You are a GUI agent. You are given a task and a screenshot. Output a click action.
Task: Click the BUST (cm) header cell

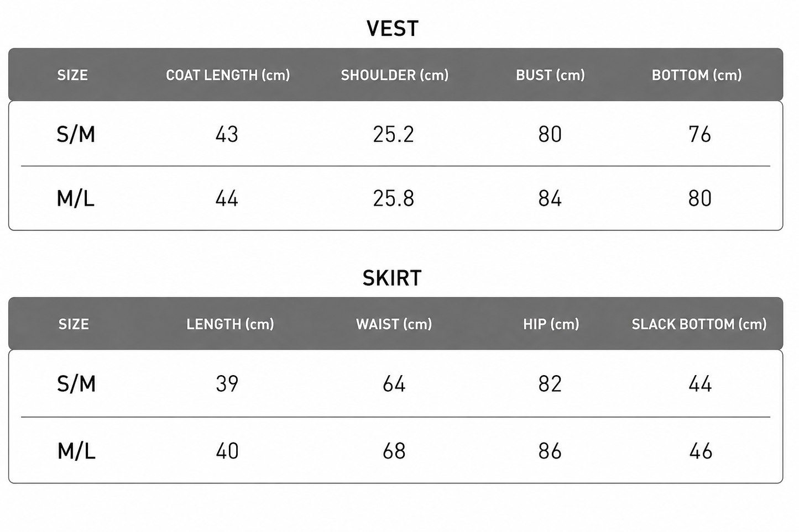tap(550, 75)
